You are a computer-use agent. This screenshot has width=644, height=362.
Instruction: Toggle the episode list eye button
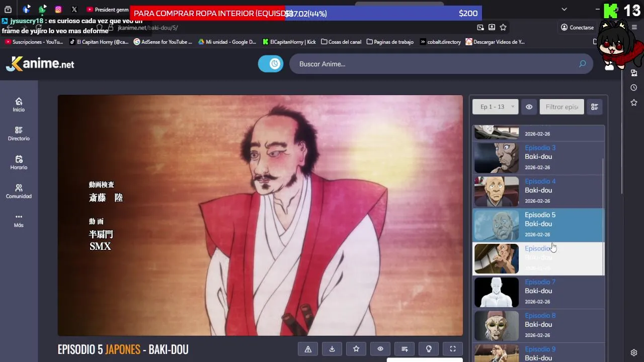tap(529, 107)
